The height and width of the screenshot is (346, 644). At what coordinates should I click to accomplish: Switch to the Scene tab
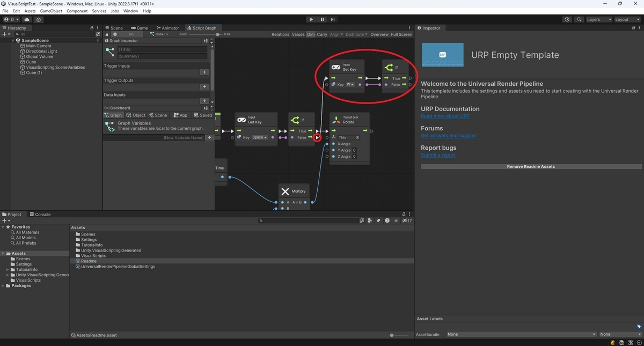coord(114,28)
